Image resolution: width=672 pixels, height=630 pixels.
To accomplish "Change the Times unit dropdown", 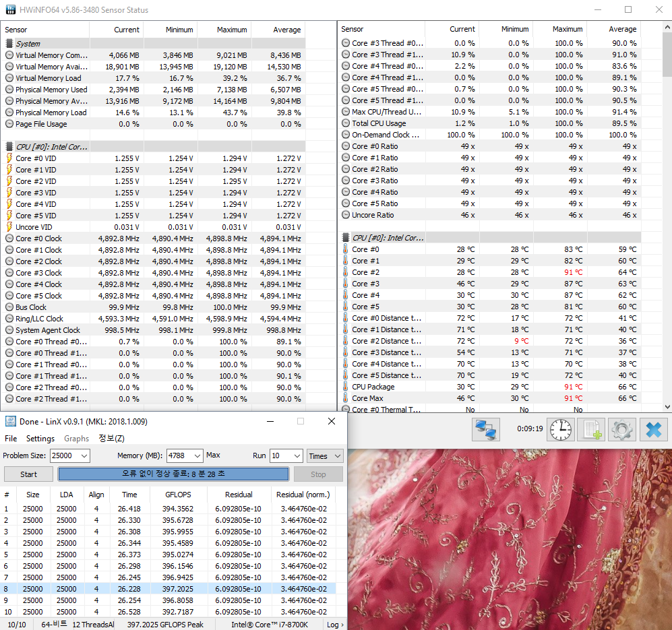I will 325,456.
